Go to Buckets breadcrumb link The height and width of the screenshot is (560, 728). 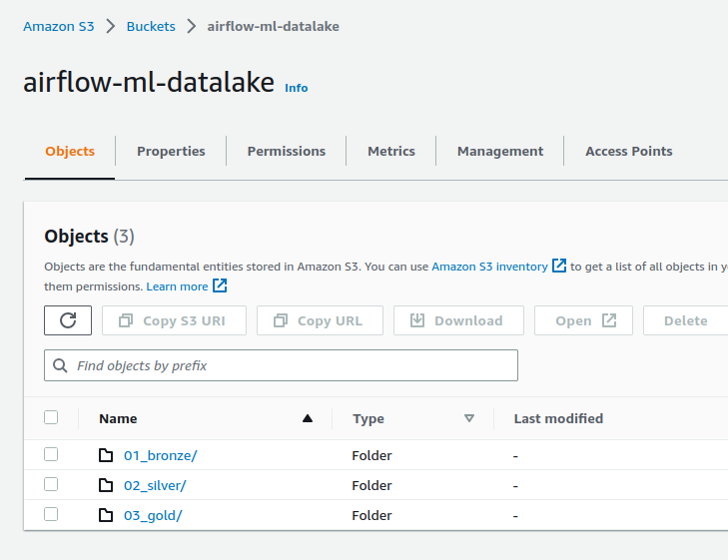pyautogui.click(x=151, y=26)
